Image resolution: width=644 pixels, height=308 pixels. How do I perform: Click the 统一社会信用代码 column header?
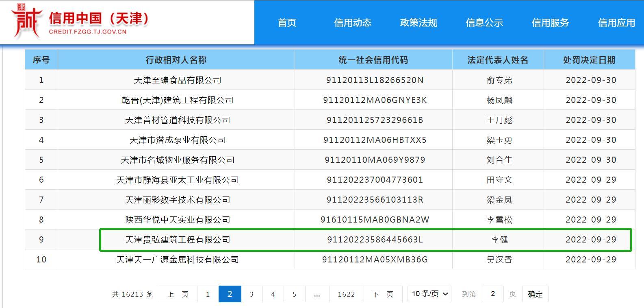pyautogui.click(x=373, y=60)
